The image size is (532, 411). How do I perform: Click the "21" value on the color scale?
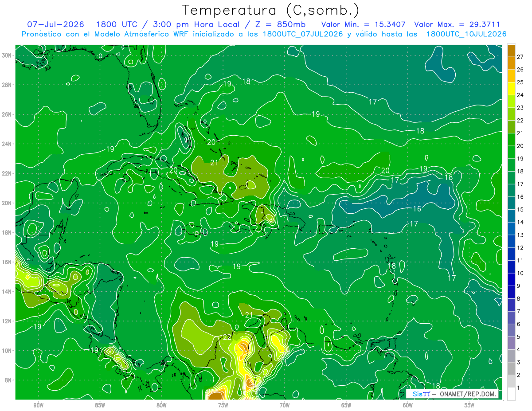pyautogui.click(x=520, y=133)
